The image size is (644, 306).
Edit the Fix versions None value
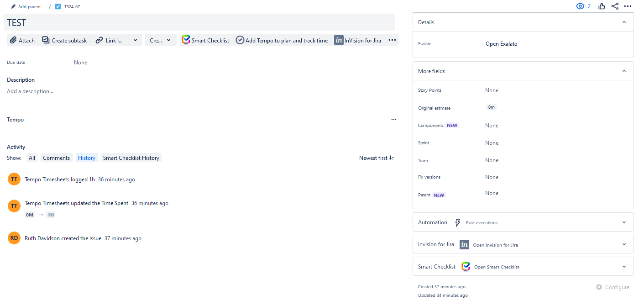492,177
